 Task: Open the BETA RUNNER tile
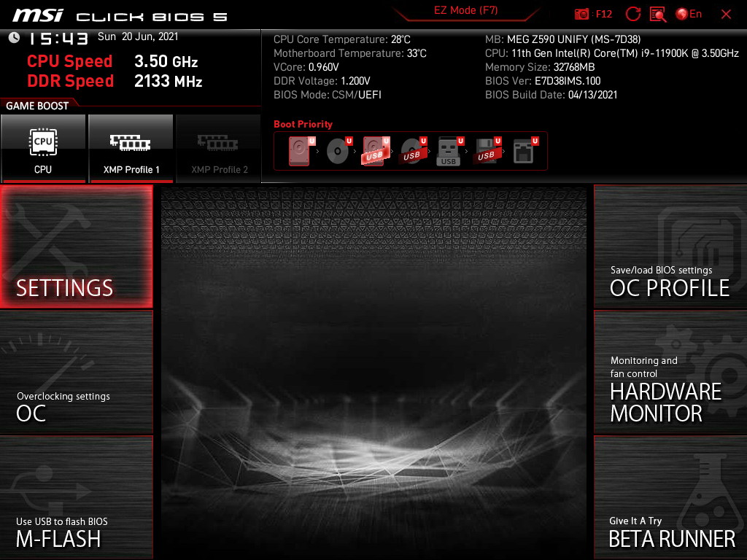click(x=670, y=497)
